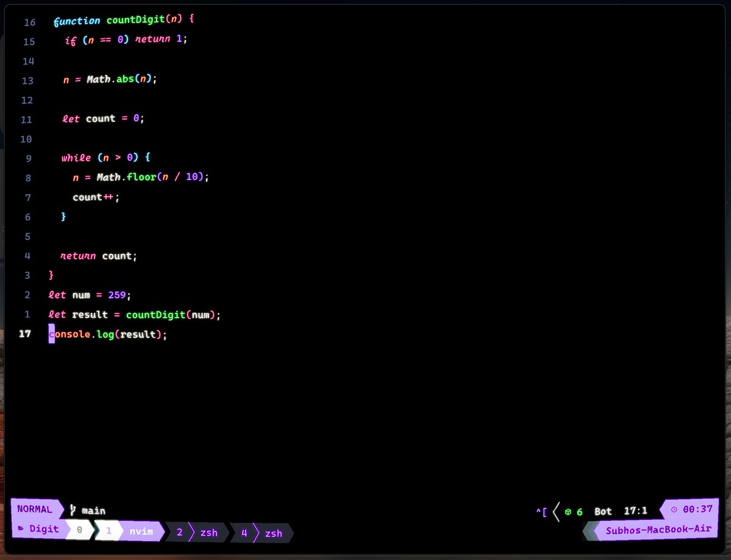Viewport: 731px width, 560px height.
Task: Place cursor on console.log(result) line
Action: click(107, 334)
